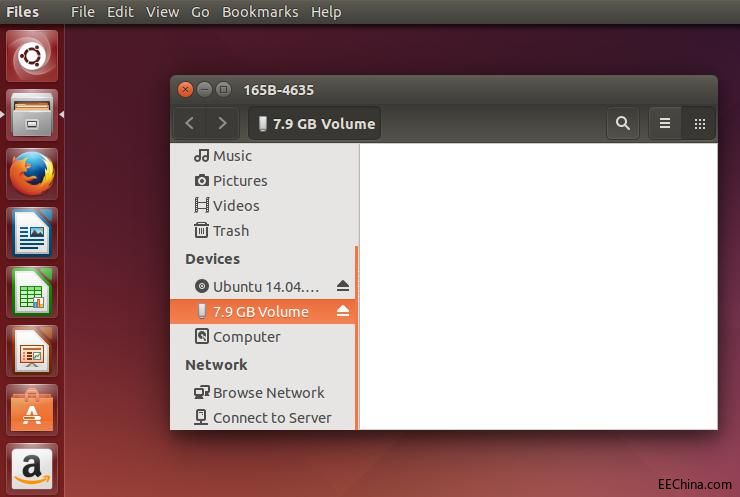Open LibreOffice Writer from the launcher

tap(32, 233)
